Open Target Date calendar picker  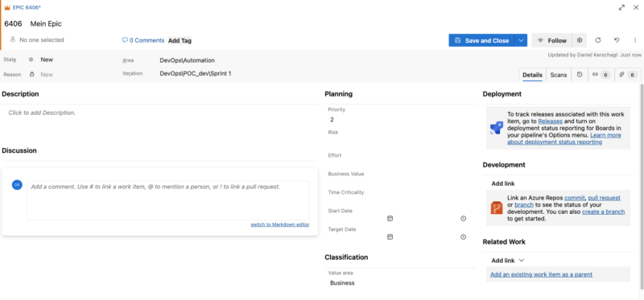tap(390, 237)
